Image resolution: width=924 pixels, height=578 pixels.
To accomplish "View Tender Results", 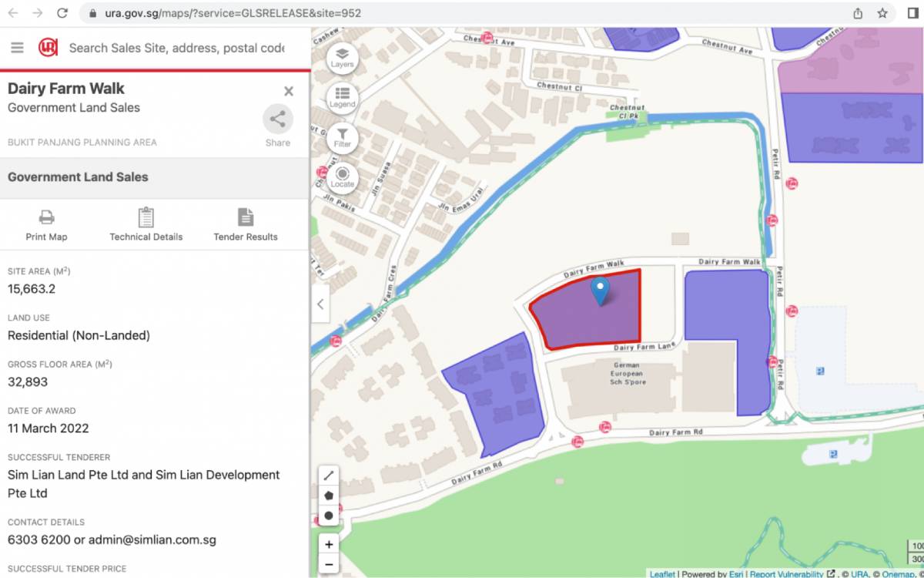I will (246, 218).
